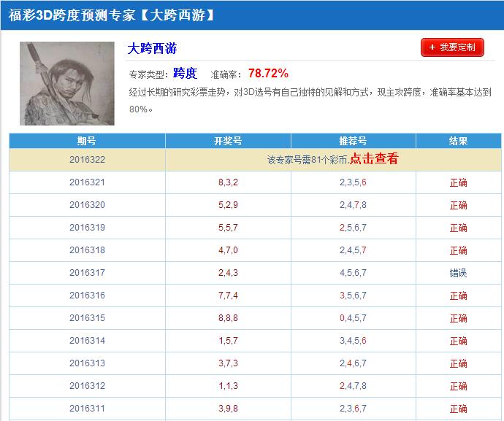
Task: Click winning numbers 7,7,4
Action: (x=228, y=296)
